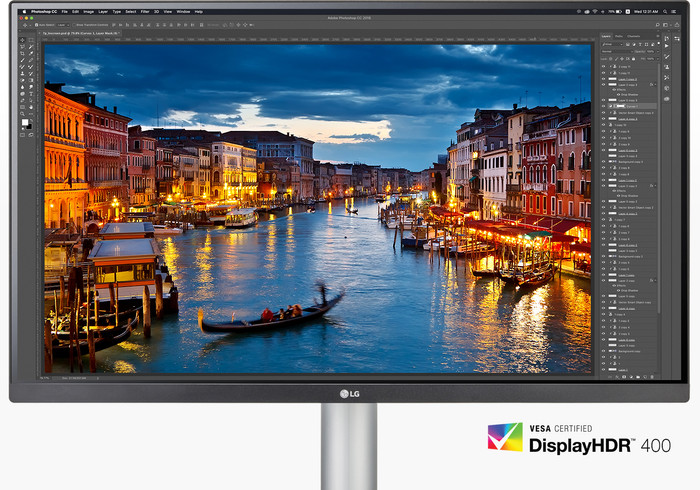The image size is (700, 490).
Task: Enable Show Transform Controls checkbox
Action: (x=74, y=25)
